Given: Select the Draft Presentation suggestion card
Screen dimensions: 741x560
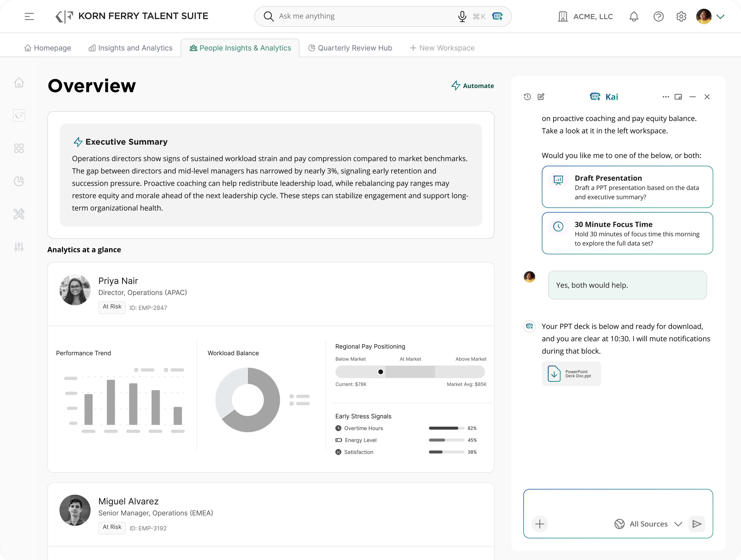Looking at the screenshot, I should 627,187.
